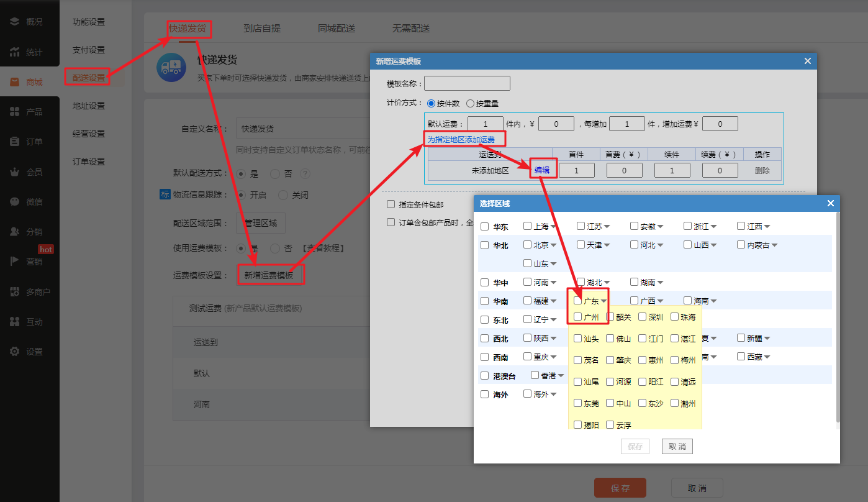The width and height of the screenshot is (868, 502).
Task: Click the 新增运费模板 button
Action: (x=269, y=275)
